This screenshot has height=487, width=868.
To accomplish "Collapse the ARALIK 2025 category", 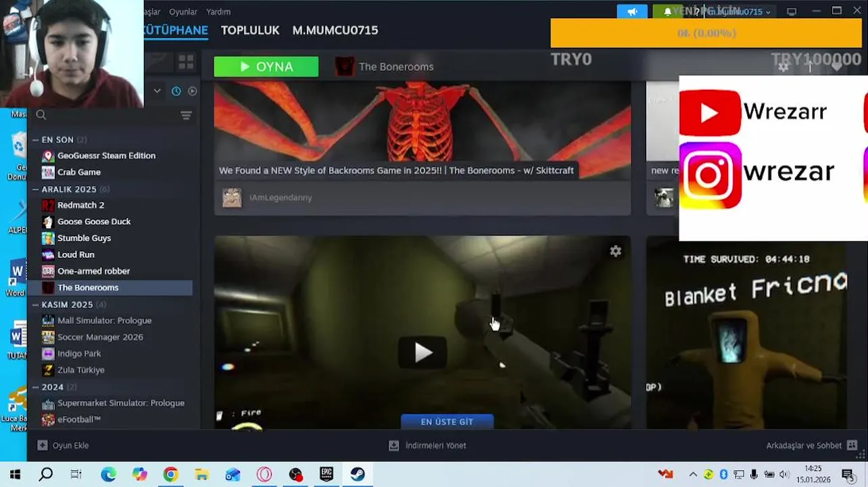I will (x=36, y=189).
